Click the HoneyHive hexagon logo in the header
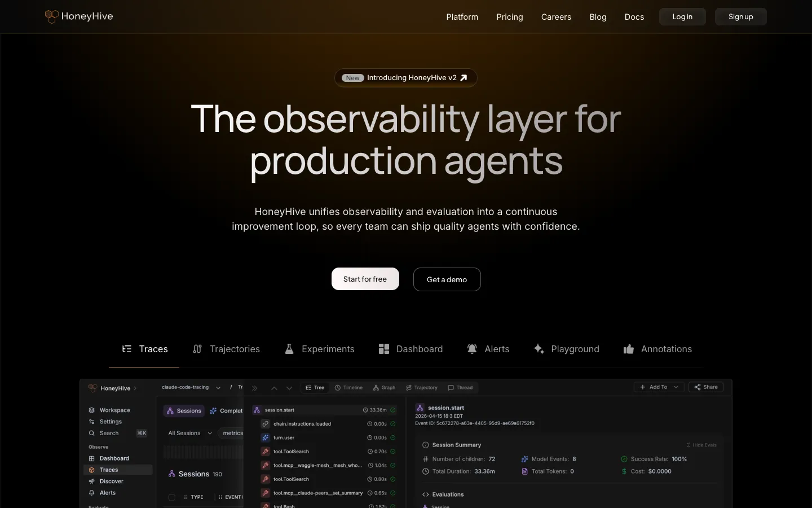812x508 pixels. (x=52, y=16)
